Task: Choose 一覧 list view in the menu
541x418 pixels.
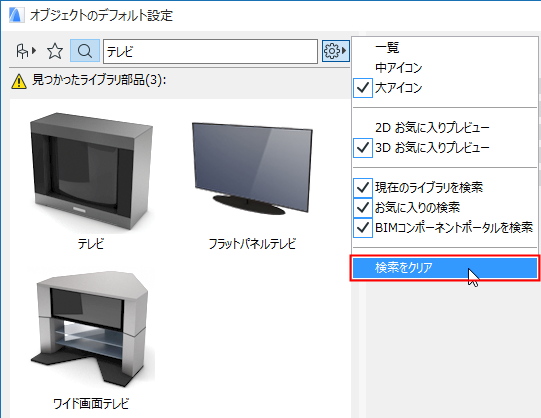Action: tap(445, 48)
